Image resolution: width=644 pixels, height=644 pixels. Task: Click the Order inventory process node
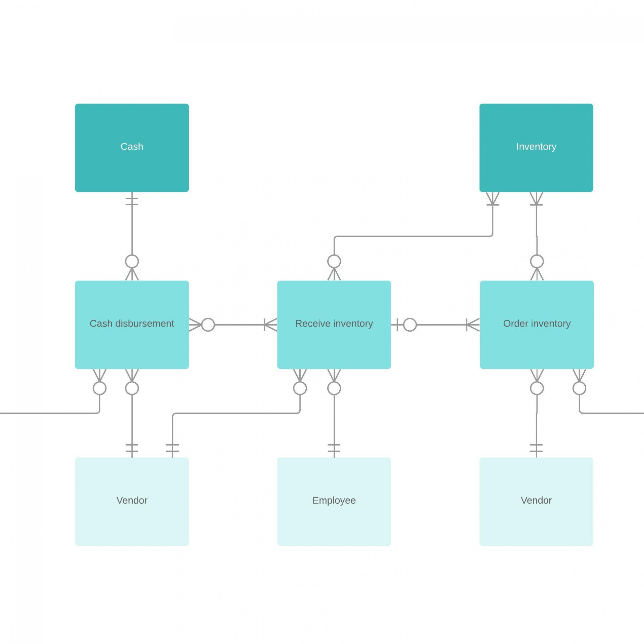537,324
